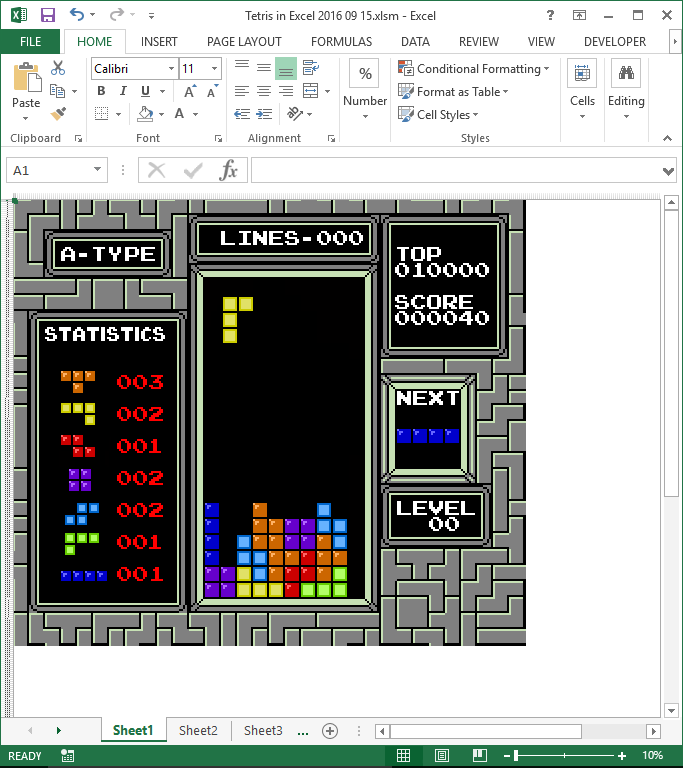Viewport: 683px width, 768px height.
Task: Switch to the REVIEW tab
Action: [479, 42]
